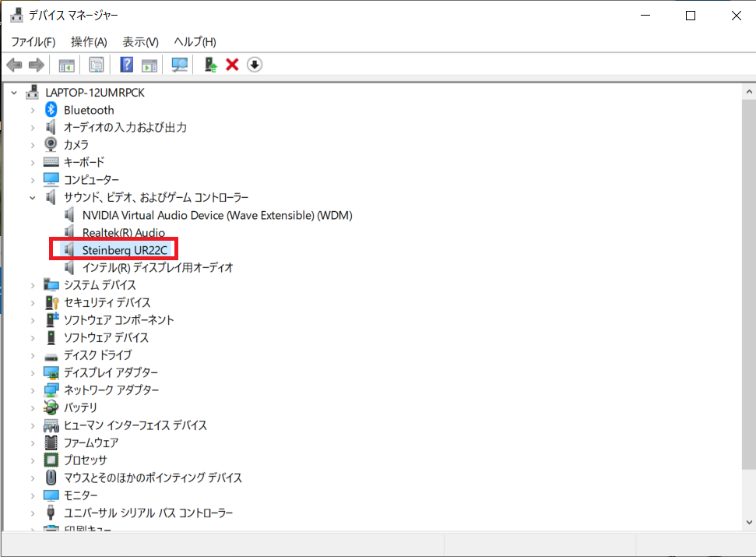Collapse the LAPTOP-12UMRPCK root node
Screen dimensions: 756x557
point(14,93)
